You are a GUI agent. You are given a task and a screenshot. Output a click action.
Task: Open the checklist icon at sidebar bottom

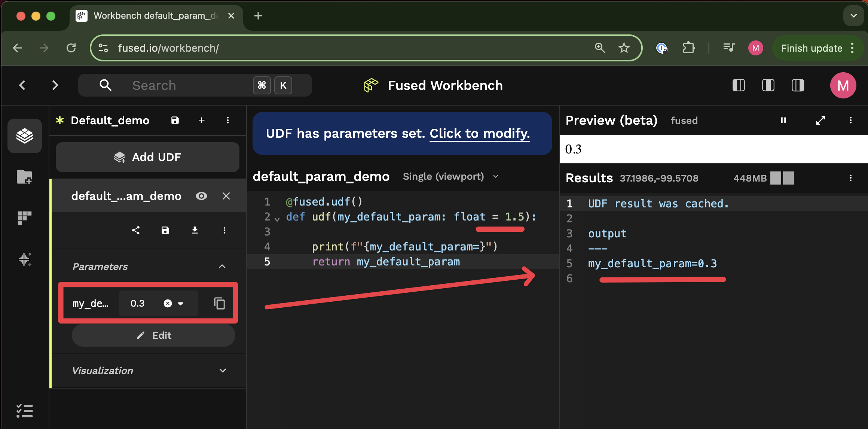[25, 411]
